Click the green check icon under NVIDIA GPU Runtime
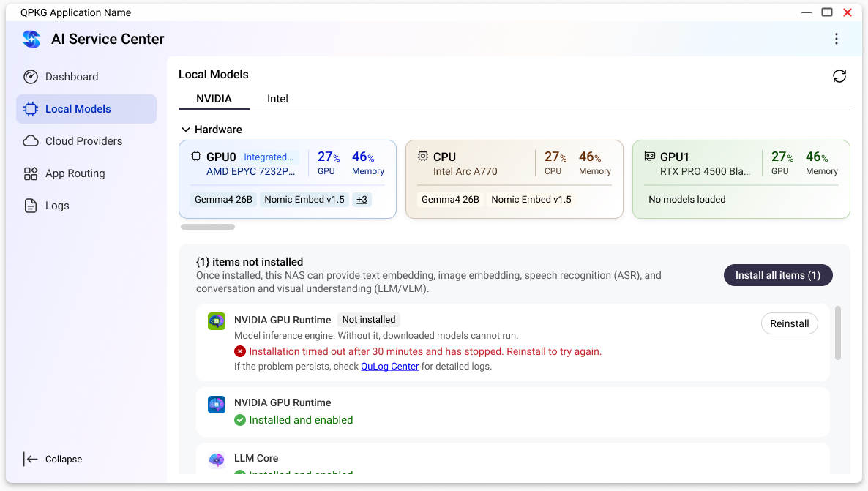868x491 pixels. tap(240, 420)
